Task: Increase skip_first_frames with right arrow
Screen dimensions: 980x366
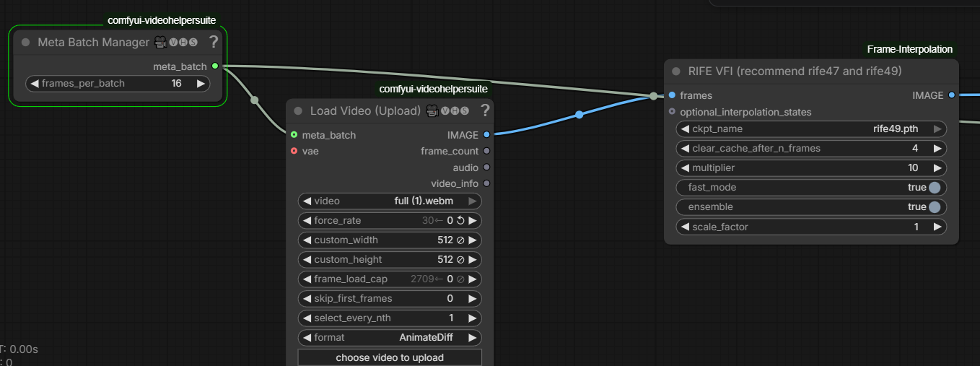Action: 473,298
